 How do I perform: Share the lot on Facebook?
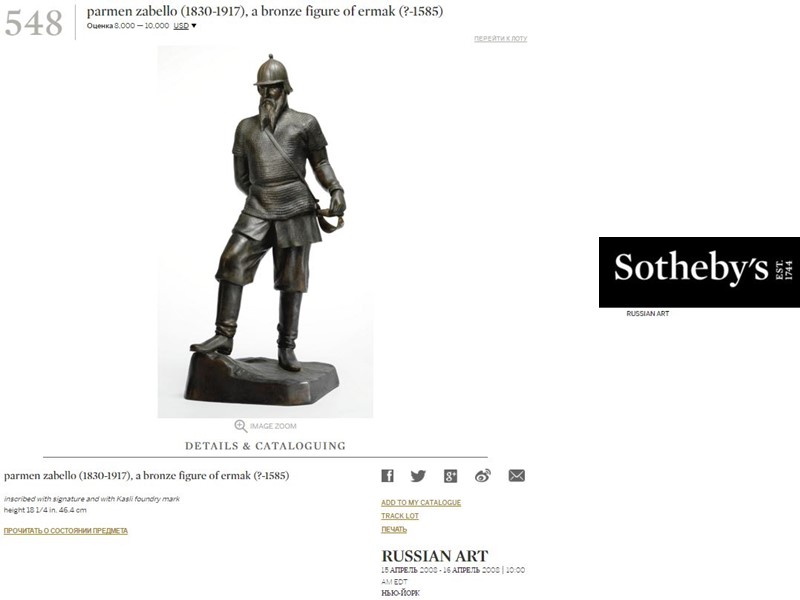click(387, 476)
